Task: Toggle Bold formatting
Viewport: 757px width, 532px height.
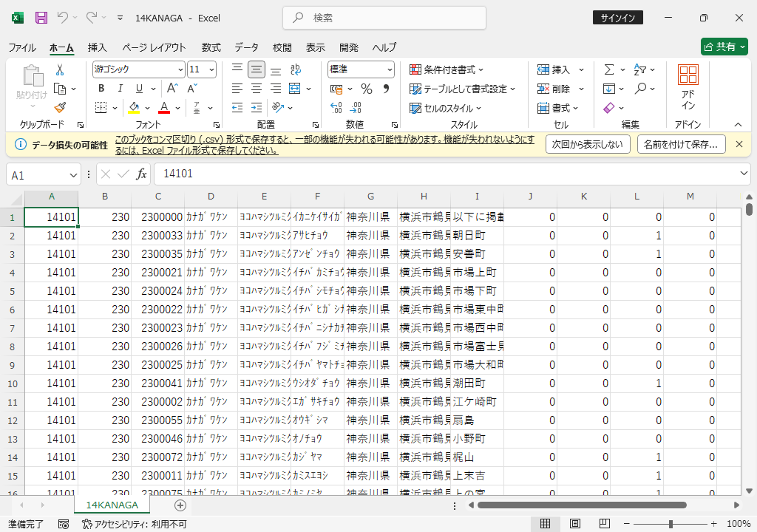Action: click(x=101, y=89)
